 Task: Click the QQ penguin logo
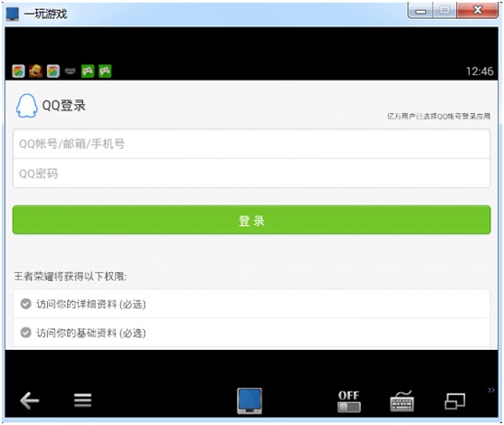26,106
